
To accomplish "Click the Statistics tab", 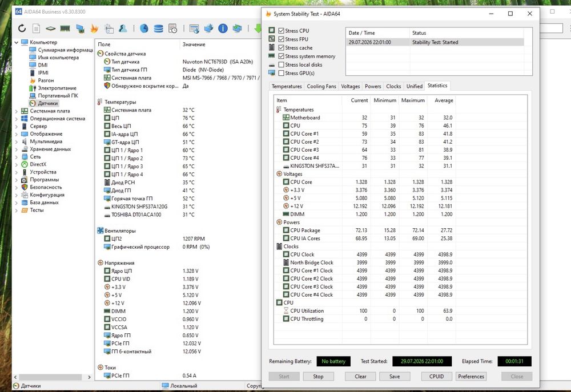I will coord(437,86).
